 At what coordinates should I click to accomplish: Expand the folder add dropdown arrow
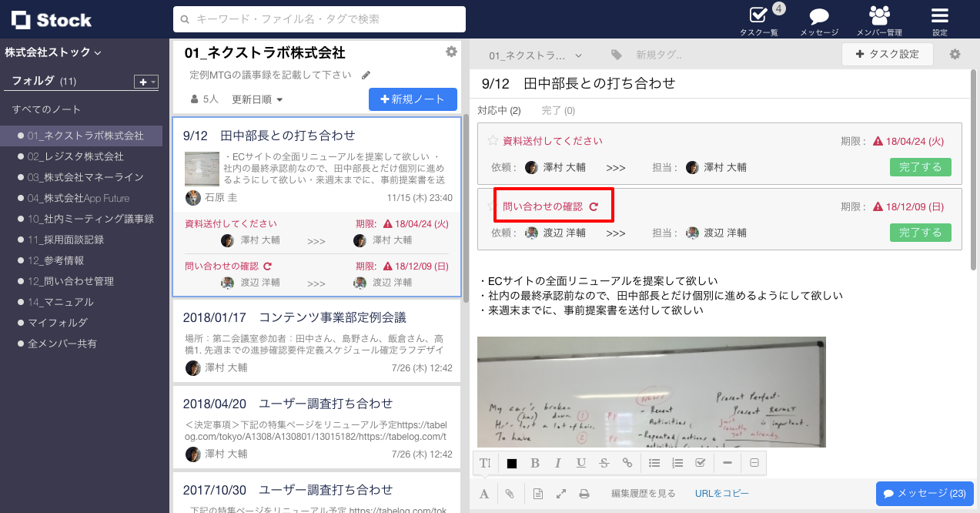coord(152,81)
